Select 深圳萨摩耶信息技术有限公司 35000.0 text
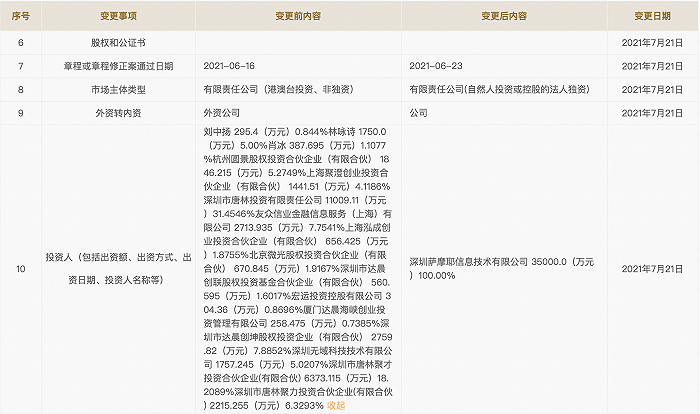This screenshot has height=414, width=700. click(488, 262)
